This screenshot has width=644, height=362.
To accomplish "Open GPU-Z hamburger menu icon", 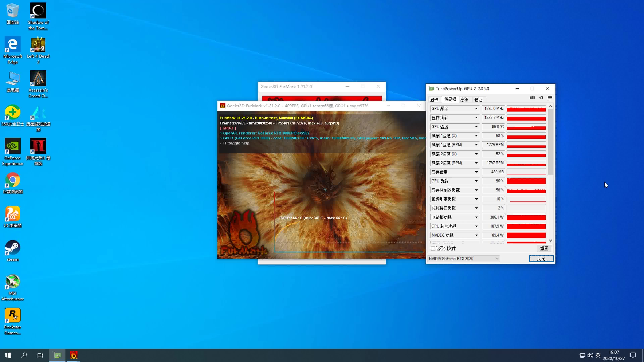I will pos(550,98).
